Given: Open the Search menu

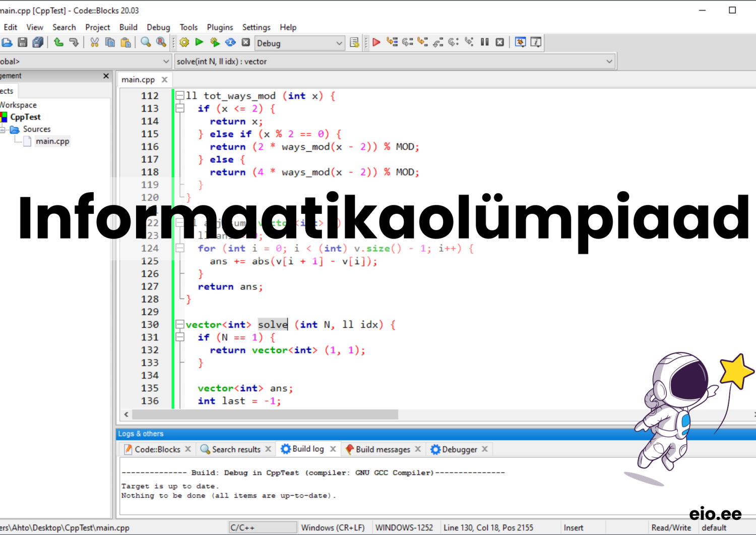Looking at the screenshot, I should pos(64,27).
